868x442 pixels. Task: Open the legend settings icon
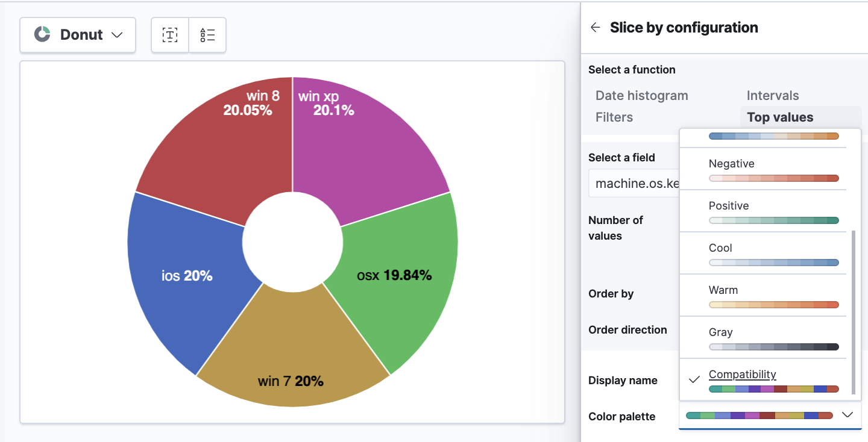pos(207,35)
